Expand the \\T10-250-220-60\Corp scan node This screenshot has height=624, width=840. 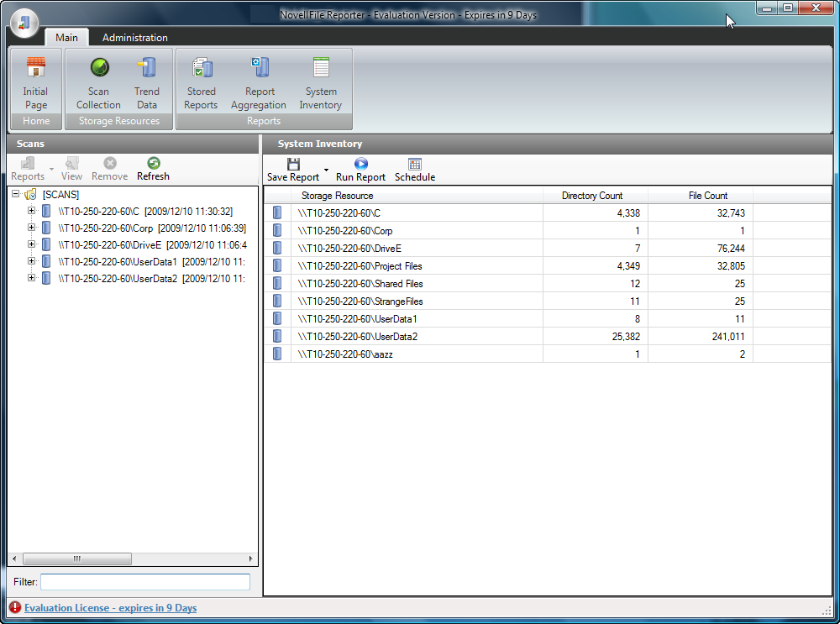click(32, 228)
